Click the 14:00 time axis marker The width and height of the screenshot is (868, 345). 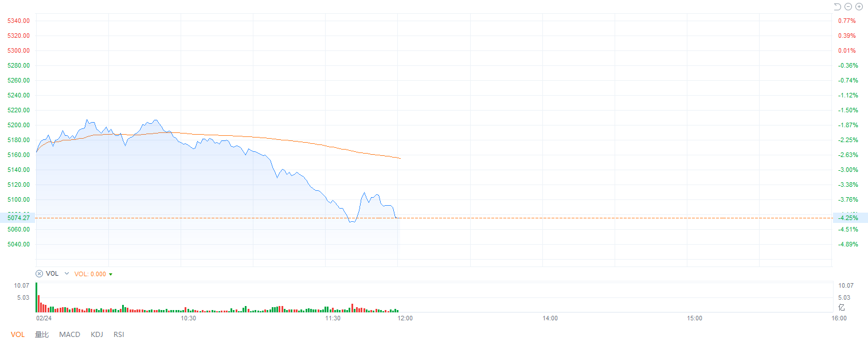click(550, 318)
